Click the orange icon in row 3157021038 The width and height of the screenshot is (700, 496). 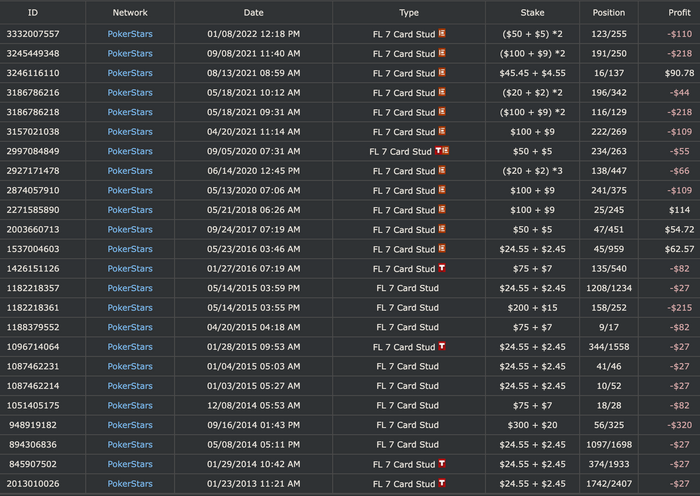point(443,132)
